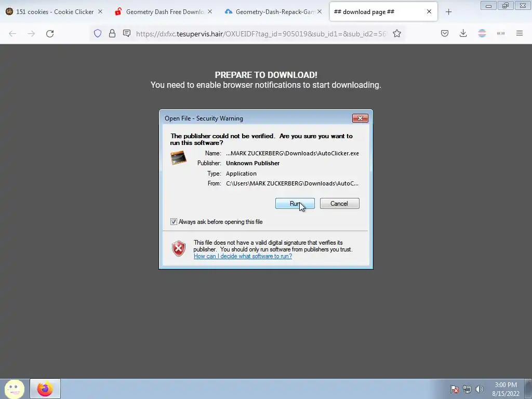532x399 pixels.
Task: Uncheck Always ask before opening this file
Action: [174, 222]
